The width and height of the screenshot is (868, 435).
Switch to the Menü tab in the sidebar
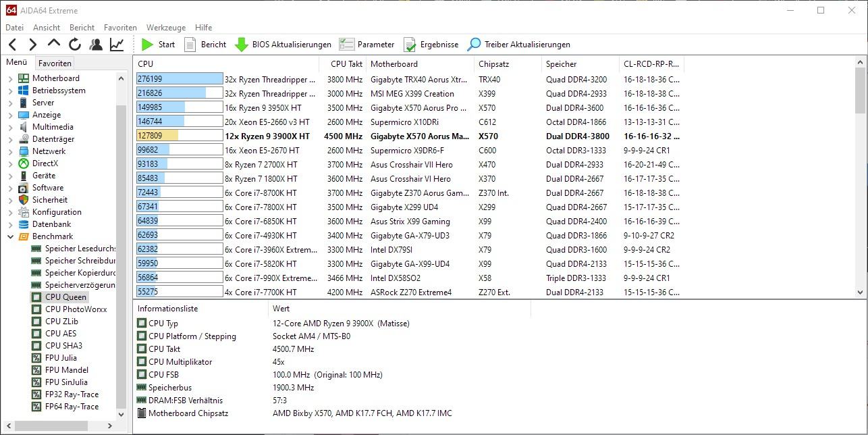tap(16, 62)
